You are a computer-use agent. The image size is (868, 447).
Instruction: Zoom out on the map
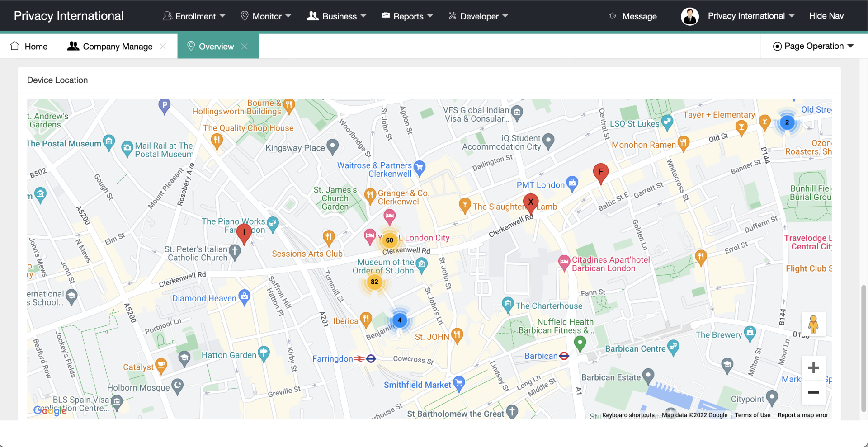(x=813, y=392)
